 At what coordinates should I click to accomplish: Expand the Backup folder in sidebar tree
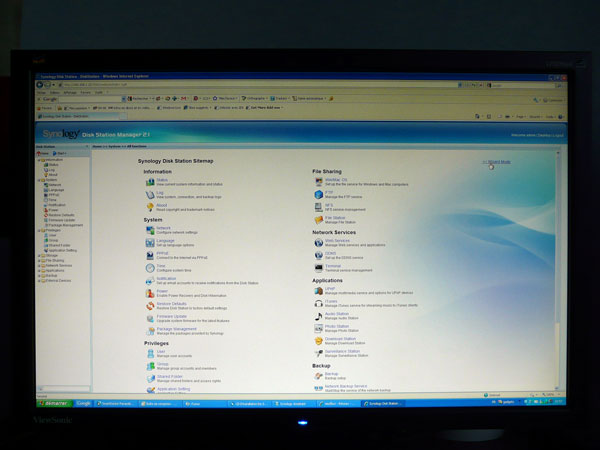pos(39,276)
